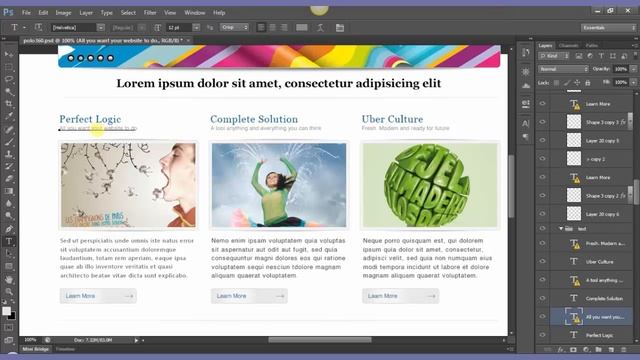Click the zoom percentage field in status bar

pos(30,340)
